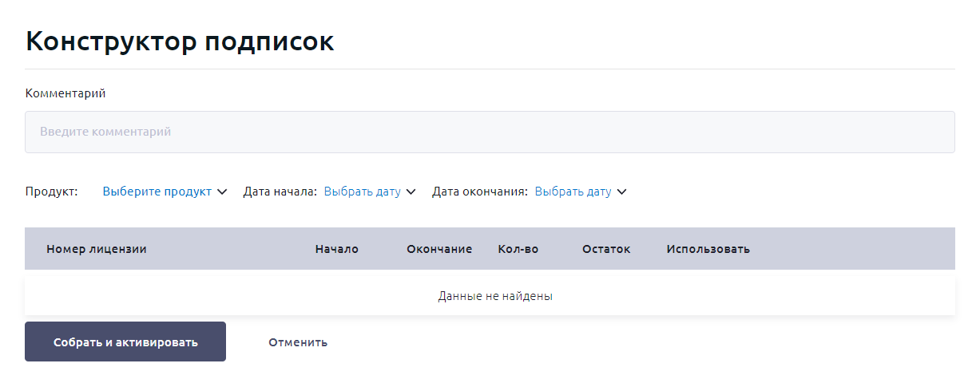Click the chevron next to Выберите продукт
This screenshot has height=387, width=980.
coord(222,192)
